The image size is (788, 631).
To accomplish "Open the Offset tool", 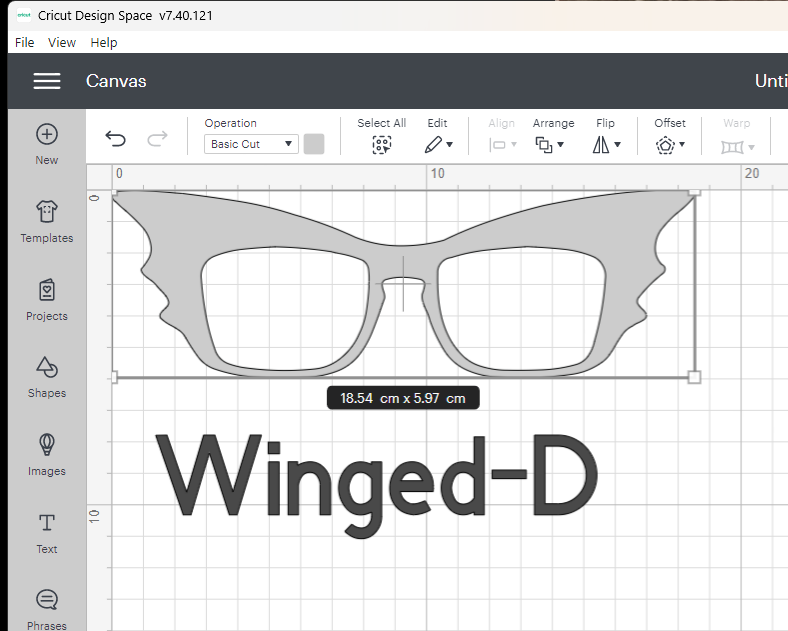I will tap(669, 144).
